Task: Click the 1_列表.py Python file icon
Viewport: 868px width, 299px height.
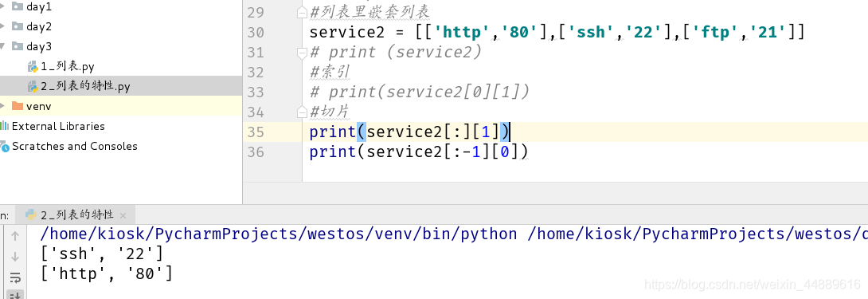Action: tap(33, 67)
